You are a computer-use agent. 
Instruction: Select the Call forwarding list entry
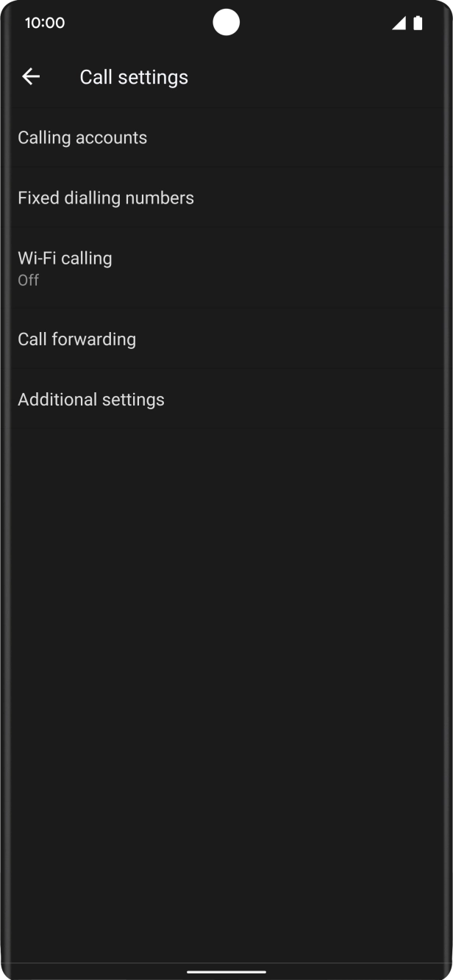click(x=76, y=339)
